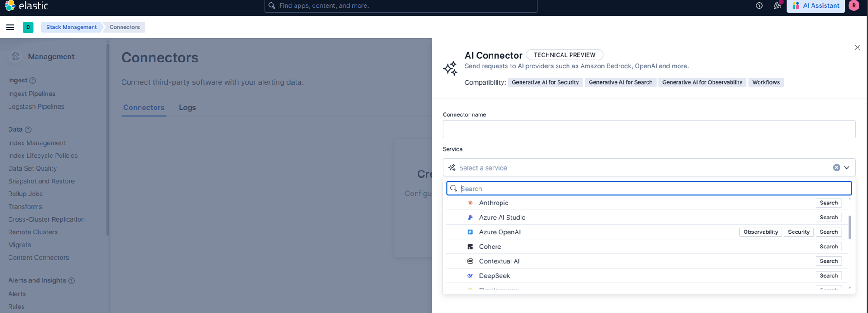Click the service list scrollbar
Image resolution: width=868 pixels, height=313 pixels.
(849, 227)
